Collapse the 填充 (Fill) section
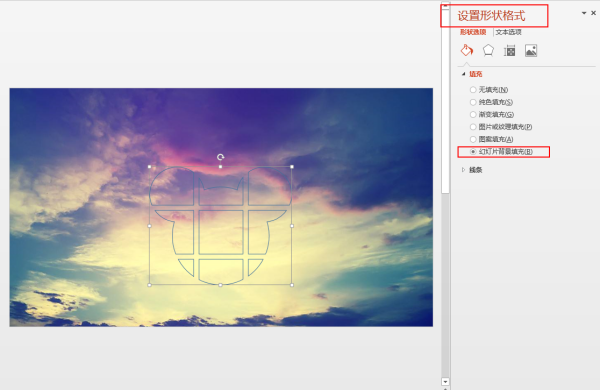This screenshot has width=600, height=390. pyautogui.click(x=463, y=74)
